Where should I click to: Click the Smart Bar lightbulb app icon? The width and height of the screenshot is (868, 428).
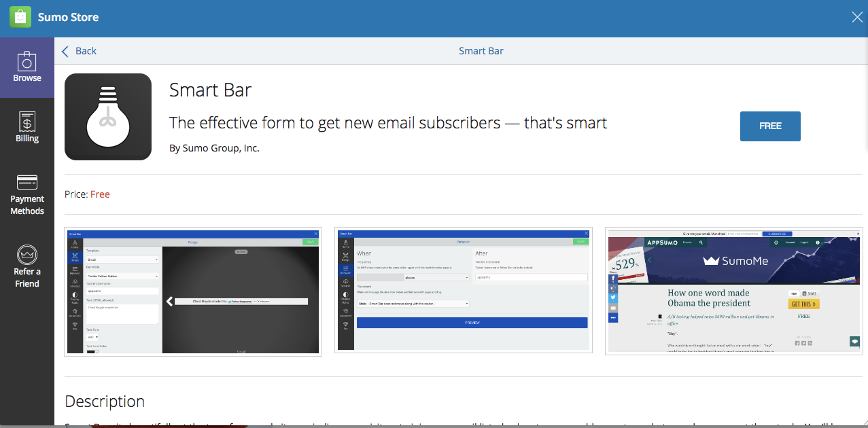click(x=108, y=117)
